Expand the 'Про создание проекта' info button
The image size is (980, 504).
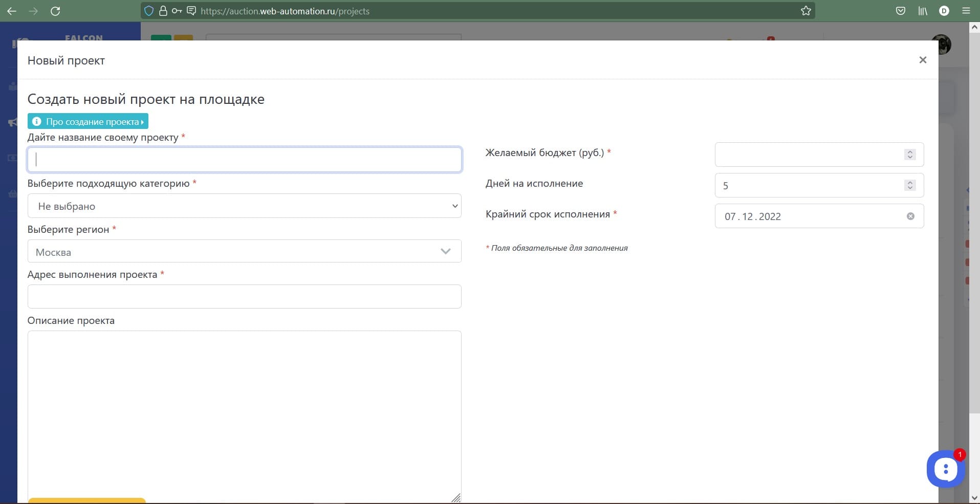88,121
